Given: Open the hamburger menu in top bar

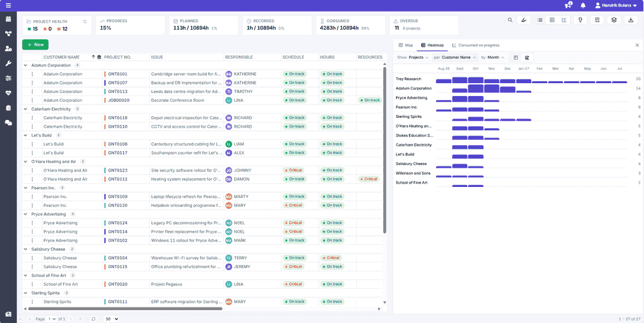Looking at the screenshot, I should 8,5.
